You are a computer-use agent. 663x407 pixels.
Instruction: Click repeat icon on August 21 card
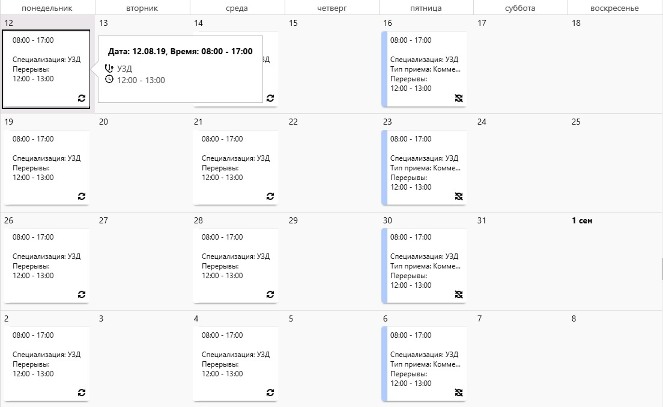pos(271,197)
